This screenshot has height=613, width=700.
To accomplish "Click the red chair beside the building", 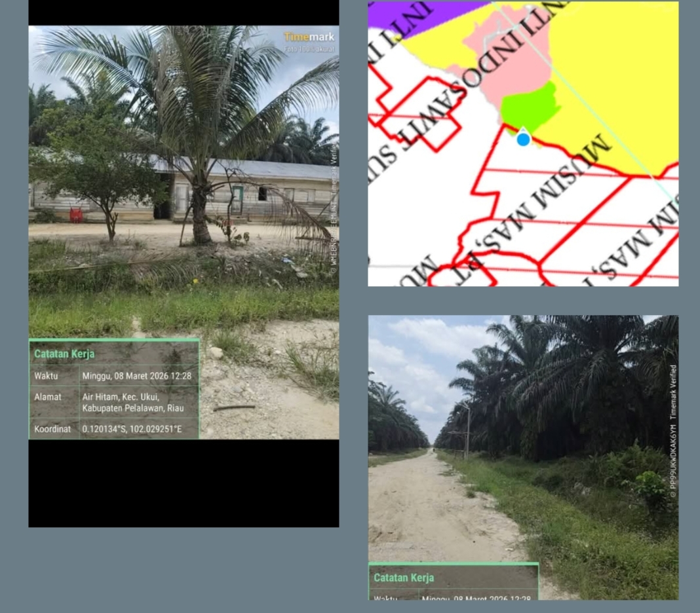I will (77, 215).
